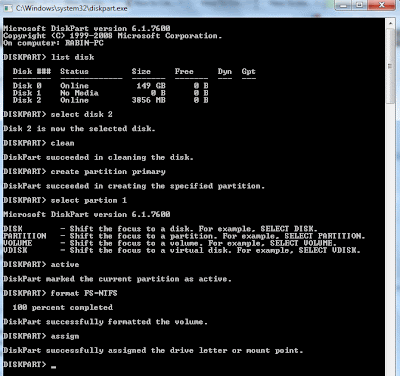Screen dimensions: 400x376
Task: Click the diskpart console icon in title bar
Action: click(8, 8)
